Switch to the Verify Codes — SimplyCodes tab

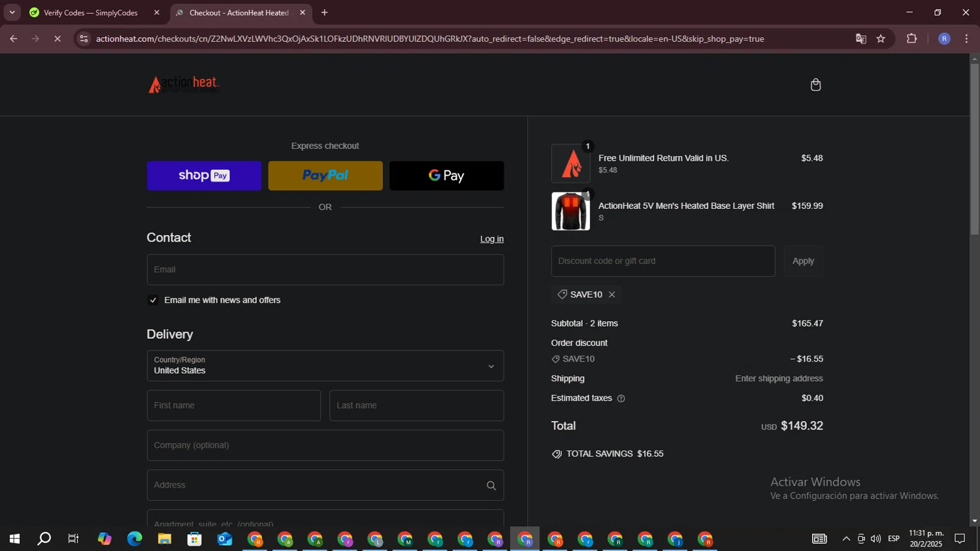coord(90,12)
